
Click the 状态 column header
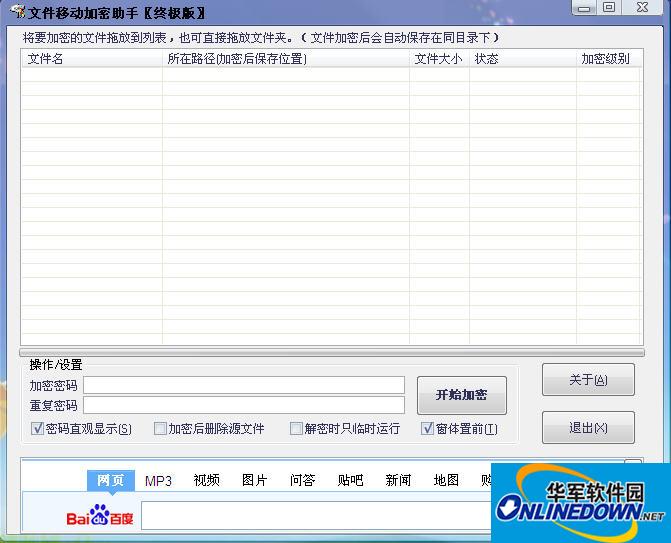(523, 59)
